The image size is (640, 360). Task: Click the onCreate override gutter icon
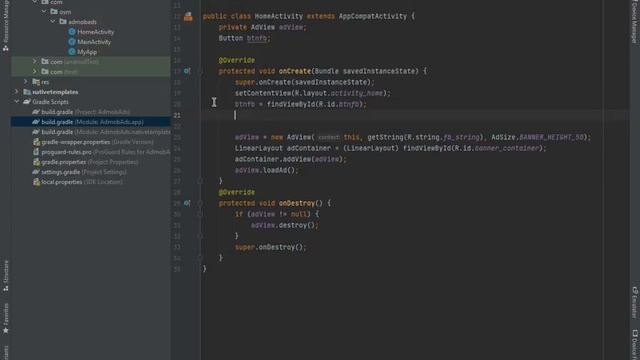click(187, 71)
